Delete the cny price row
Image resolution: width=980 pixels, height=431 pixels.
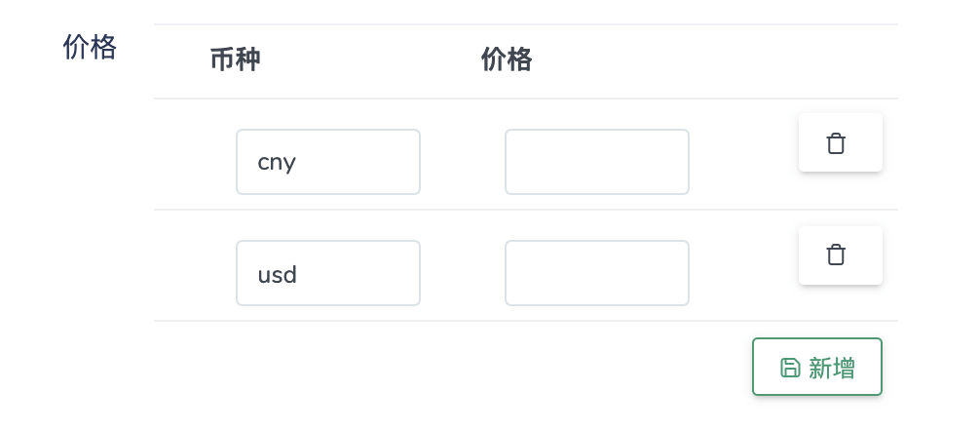[x=840, y=143]
